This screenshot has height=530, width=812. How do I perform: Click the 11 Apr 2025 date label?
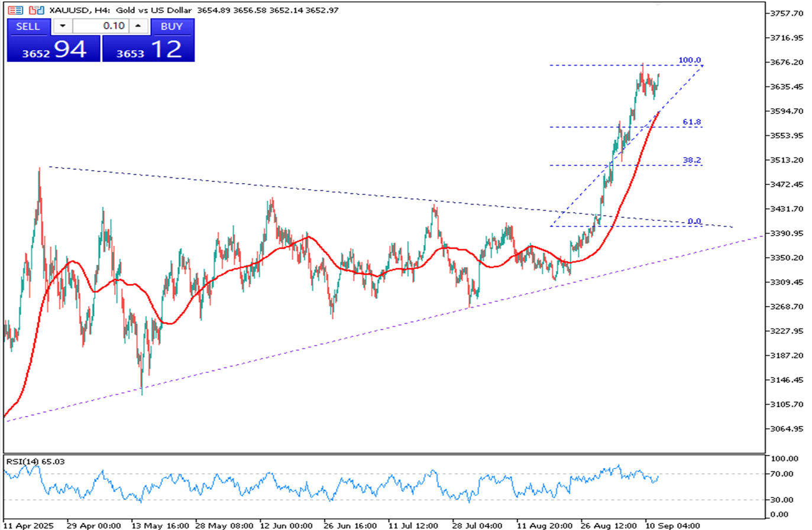coord(28,525)
